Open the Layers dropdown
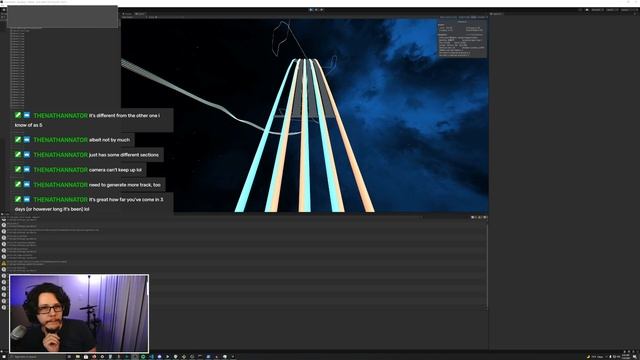The width and height of the screenshot is (640, 360). click(x=612, y=10)
